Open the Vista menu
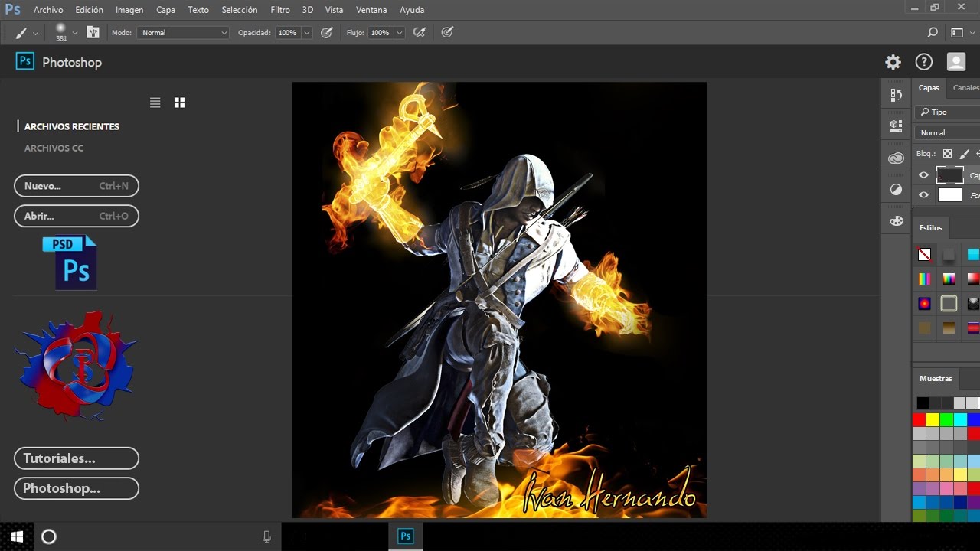Screen dimensions: 980x551 point(334,10)
